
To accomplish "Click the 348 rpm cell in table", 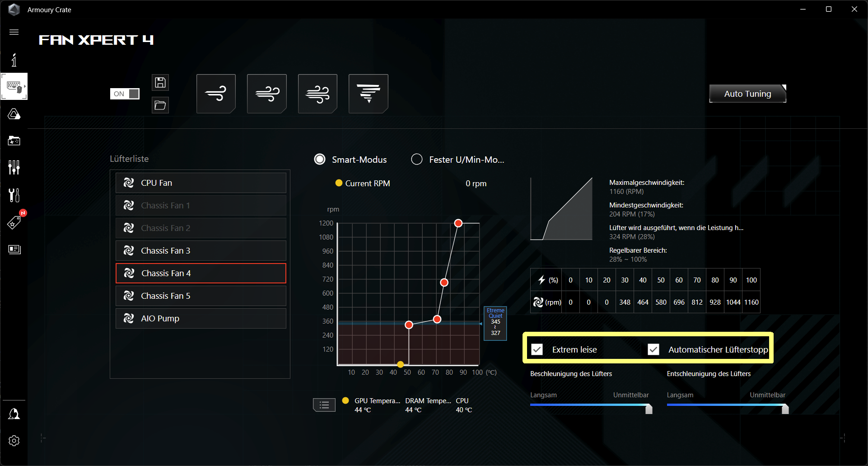I will coord(625,302).
